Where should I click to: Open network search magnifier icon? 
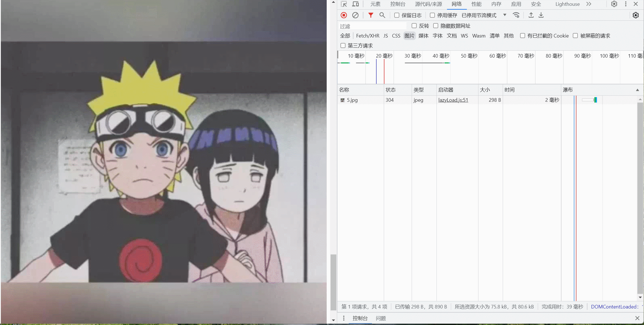[x=382, y=15]
